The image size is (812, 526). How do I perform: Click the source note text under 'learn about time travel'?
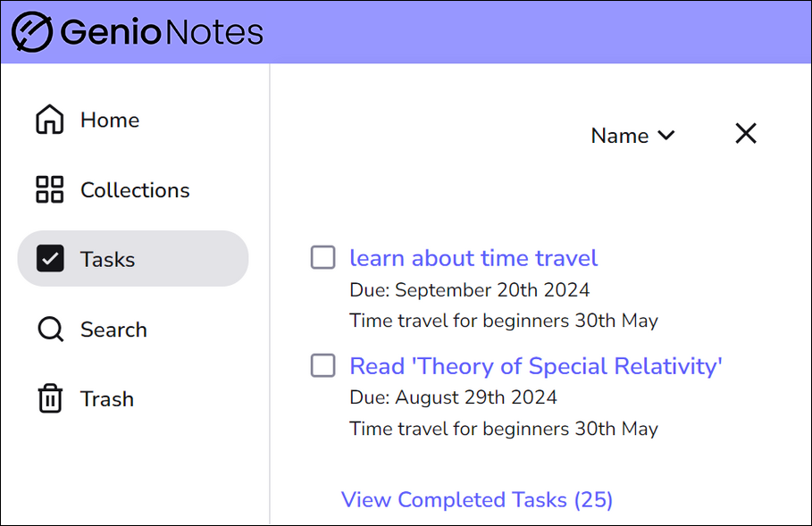pyautogui.click(x=503, y=321)
